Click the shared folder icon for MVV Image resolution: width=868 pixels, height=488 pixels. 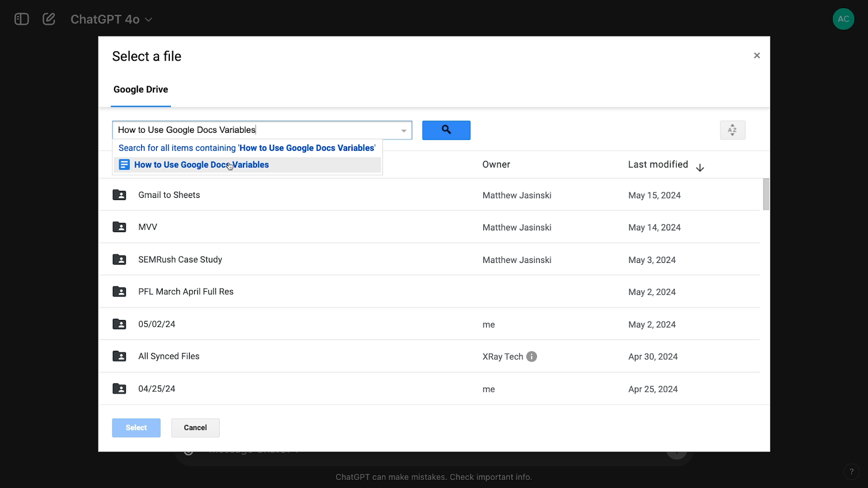click(x=119, y=227)
